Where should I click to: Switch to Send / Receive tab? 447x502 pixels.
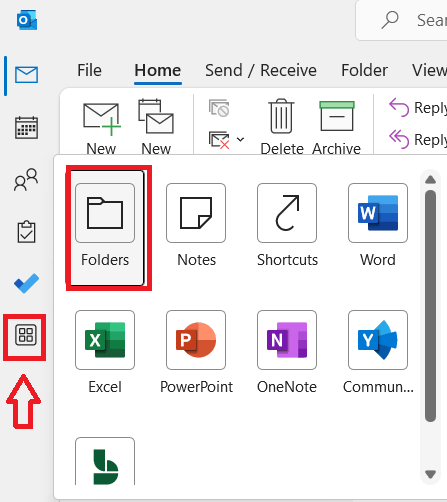(261, 70)
